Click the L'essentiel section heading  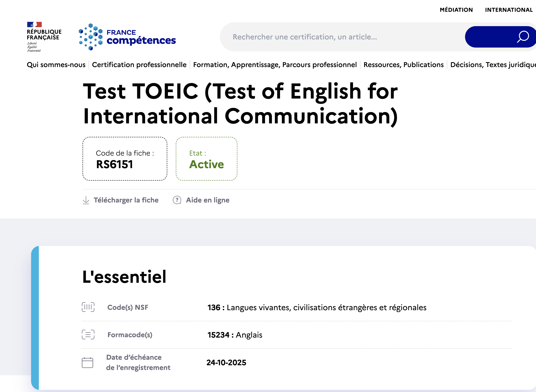pos(124,277)
